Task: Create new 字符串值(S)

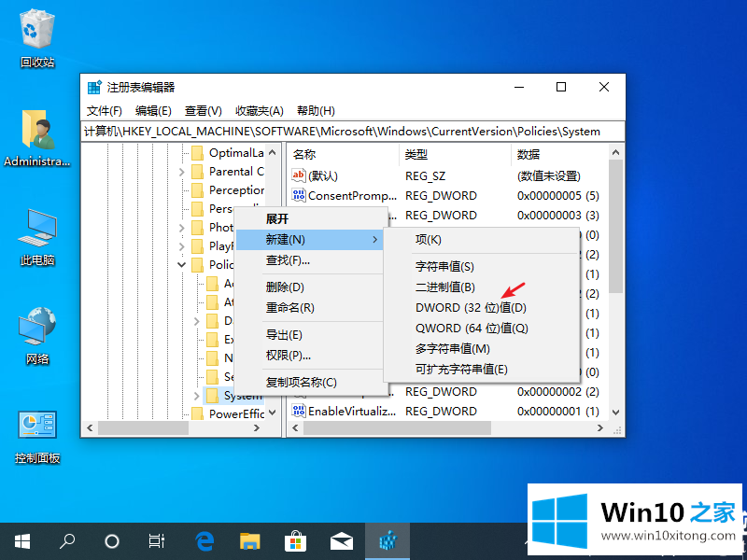Action: (x=482, y=267)
